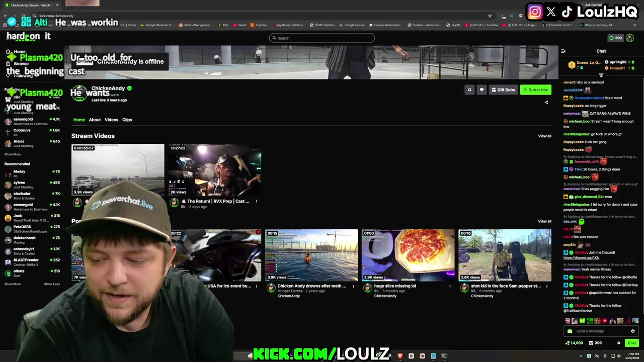Collapse the chat panel with the arrow icon
This screenshot has width=644, height=362.
pos(563,51)
